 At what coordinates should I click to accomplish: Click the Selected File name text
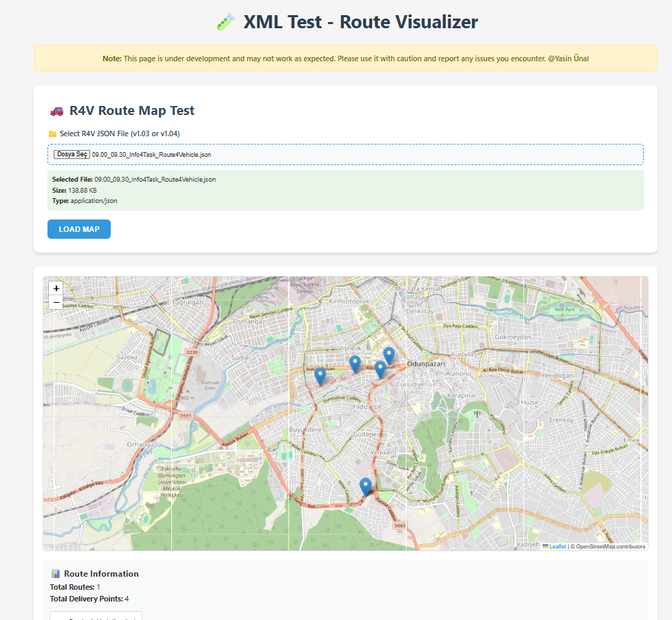point(155,179)
